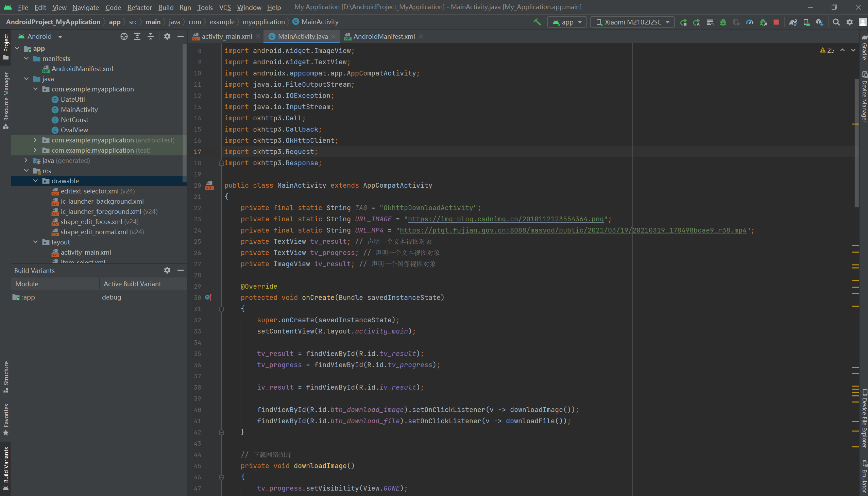868x496 pixels.
Task: Toggle the Structure tool window on left
Action: (6, 376)
